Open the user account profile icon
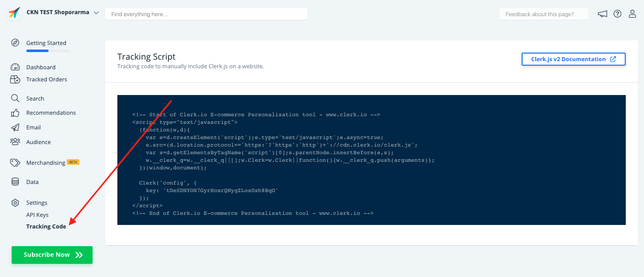Viewport: 644px width, 277px height. pyautogui.click(x=632, y=14)
